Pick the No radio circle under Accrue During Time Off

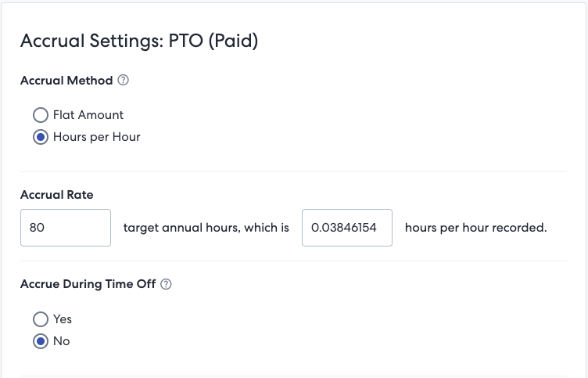(x=41, y=341)
